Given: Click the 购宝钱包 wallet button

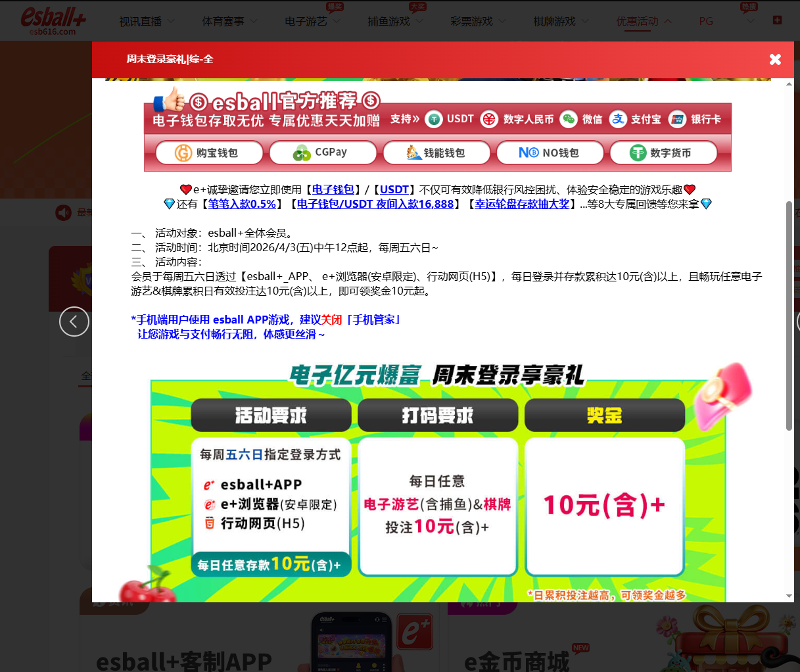Looking at the screenshot, I should point(209,153).
